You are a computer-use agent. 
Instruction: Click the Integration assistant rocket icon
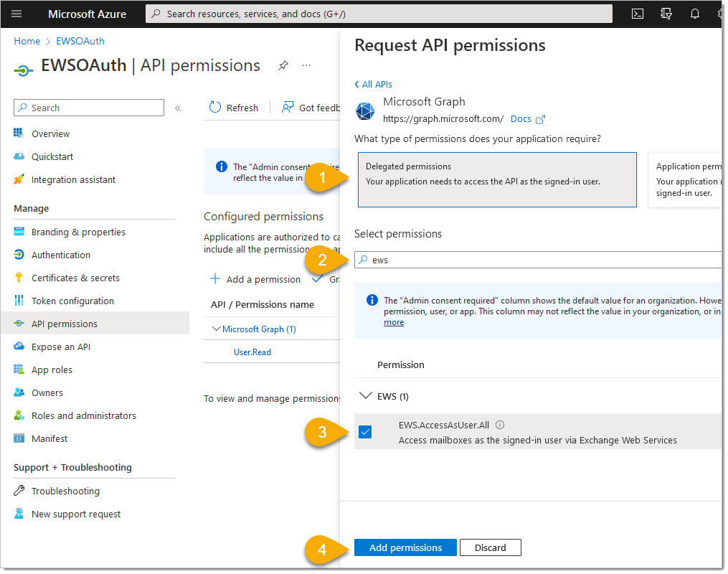tap(19, 179)
